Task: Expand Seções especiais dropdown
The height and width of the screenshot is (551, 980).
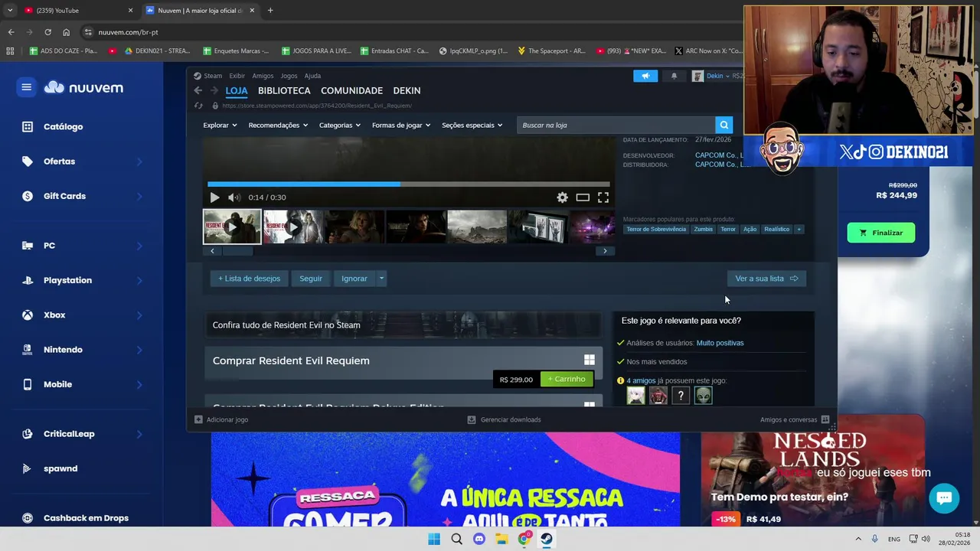Action: pyautogui.click(x=472, y=125)
